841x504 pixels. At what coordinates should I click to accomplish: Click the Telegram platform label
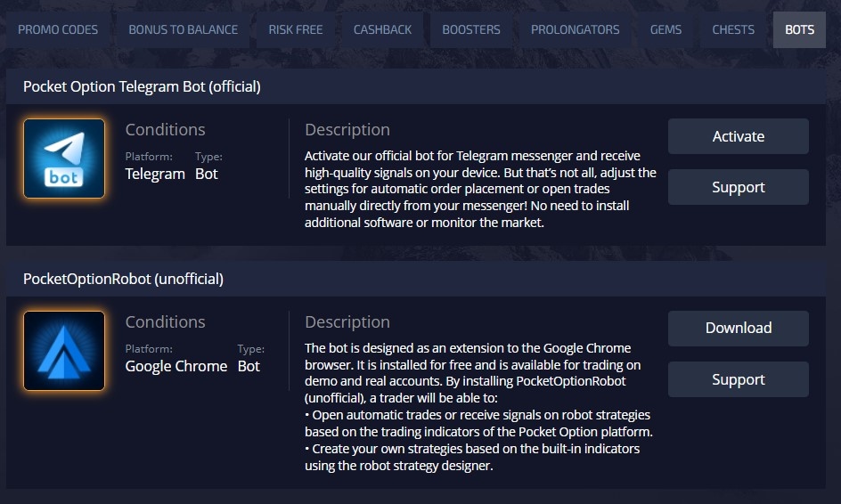(x=155, y=174)
